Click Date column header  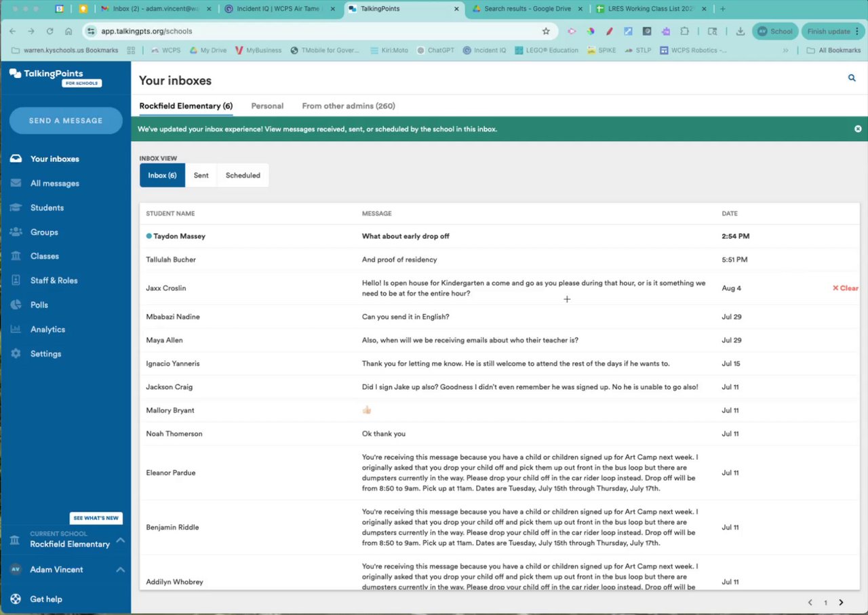click(730, 214)
